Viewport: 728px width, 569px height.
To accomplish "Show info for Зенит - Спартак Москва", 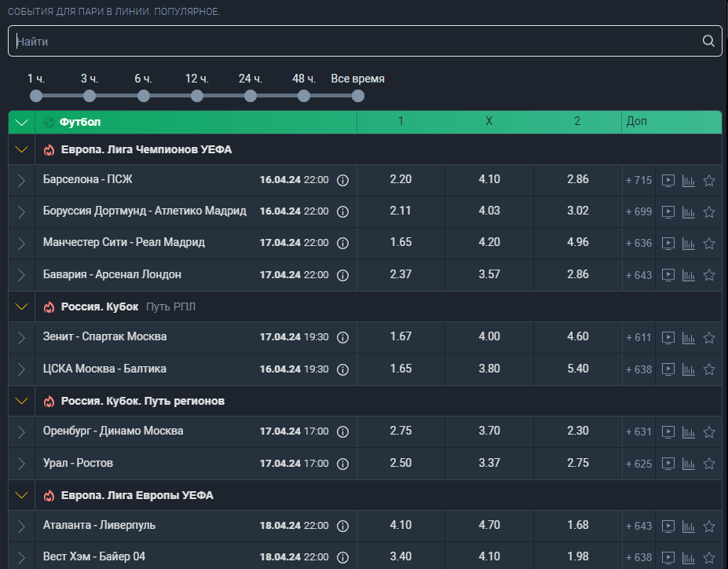I will pos(342,338).
